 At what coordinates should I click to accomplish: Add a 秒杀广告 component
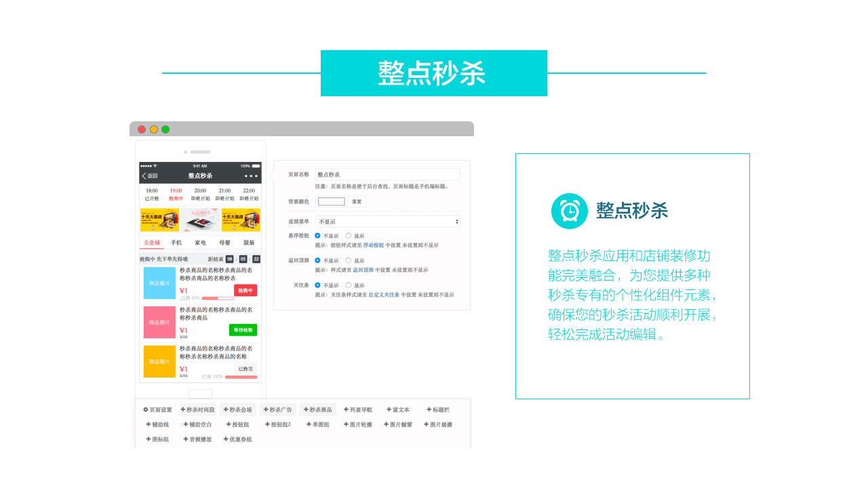[278, 410]
